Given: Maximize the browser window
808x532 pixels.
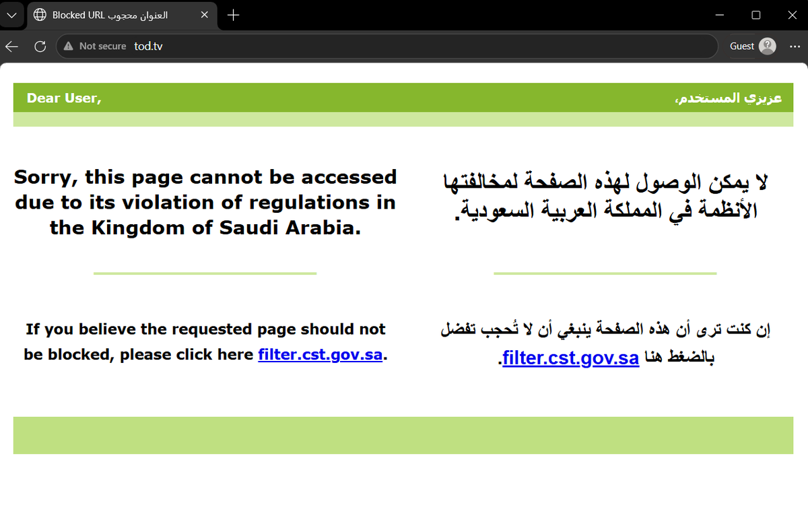Looking at the screenshot, I should [x=755, y=15].
